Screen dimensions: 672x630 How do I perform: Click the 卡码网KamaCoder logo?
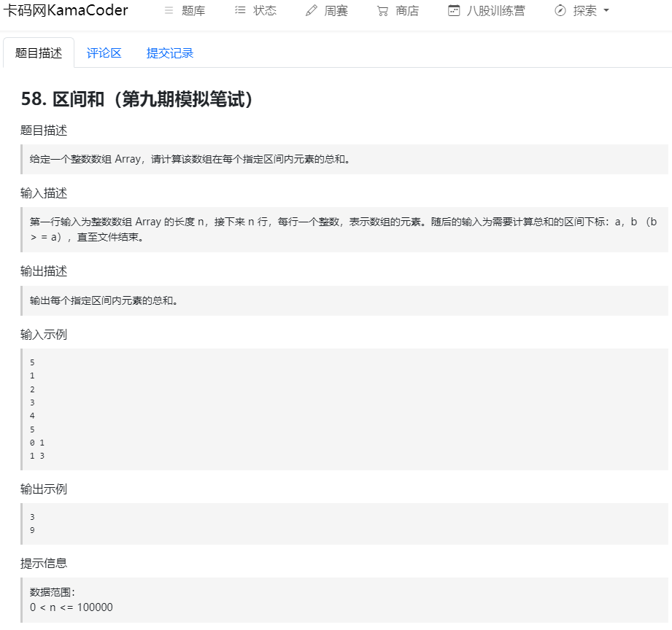[66, 10]
